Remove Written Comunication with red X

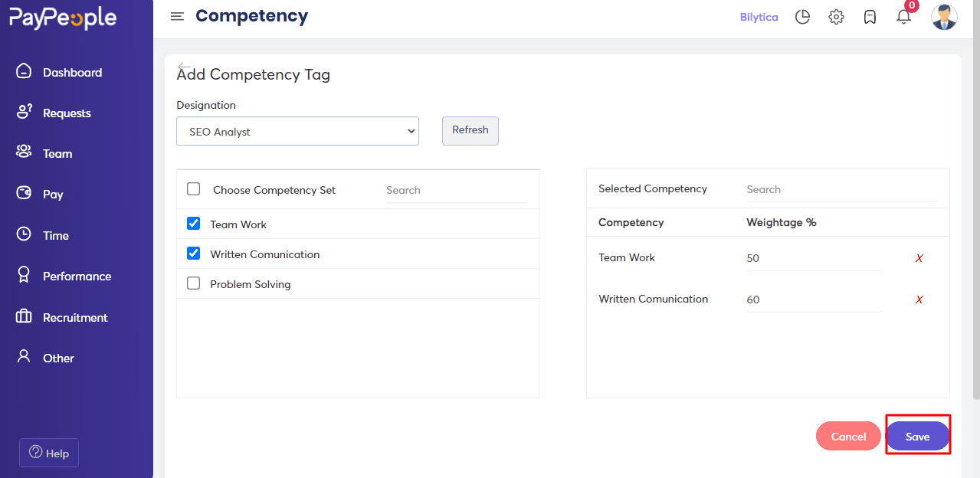919,300
